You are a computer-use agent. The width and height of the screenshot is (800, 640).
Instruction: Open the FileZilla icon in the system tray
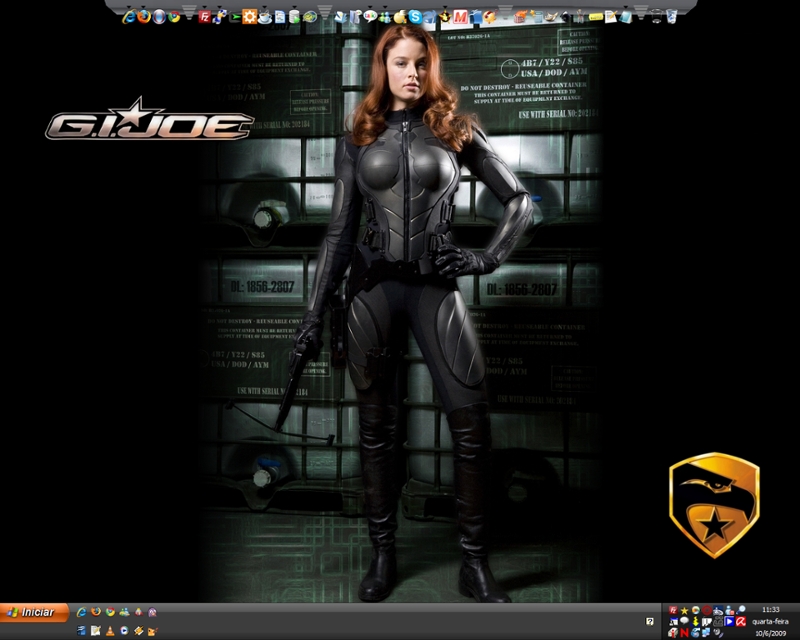[673, 609]
